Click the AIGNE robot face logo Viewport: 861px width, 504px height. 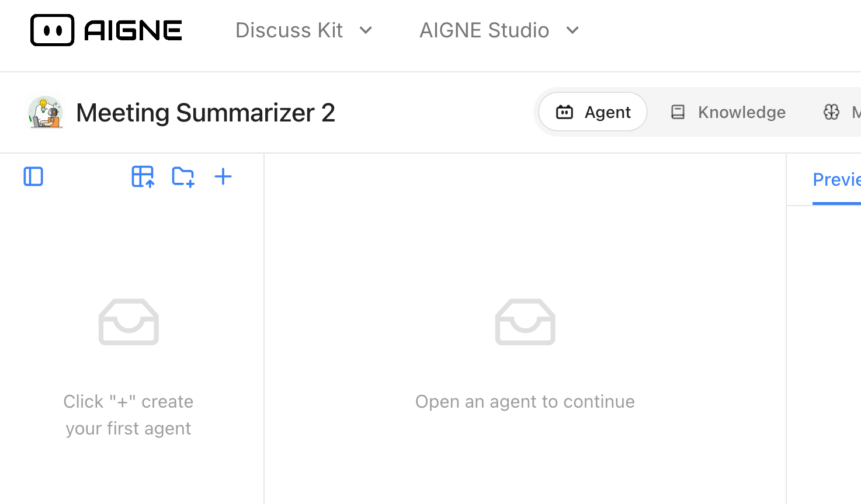[x=52, y=30]
